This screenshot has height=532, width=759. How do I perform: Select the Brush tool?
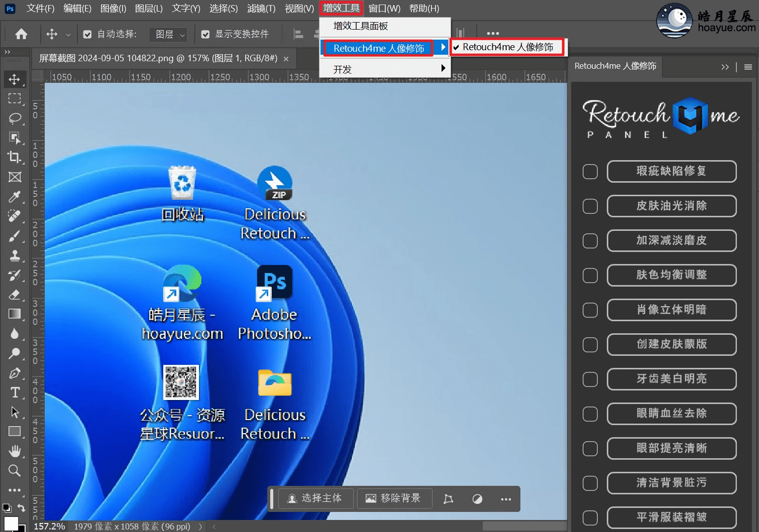[x=15, y=236]
